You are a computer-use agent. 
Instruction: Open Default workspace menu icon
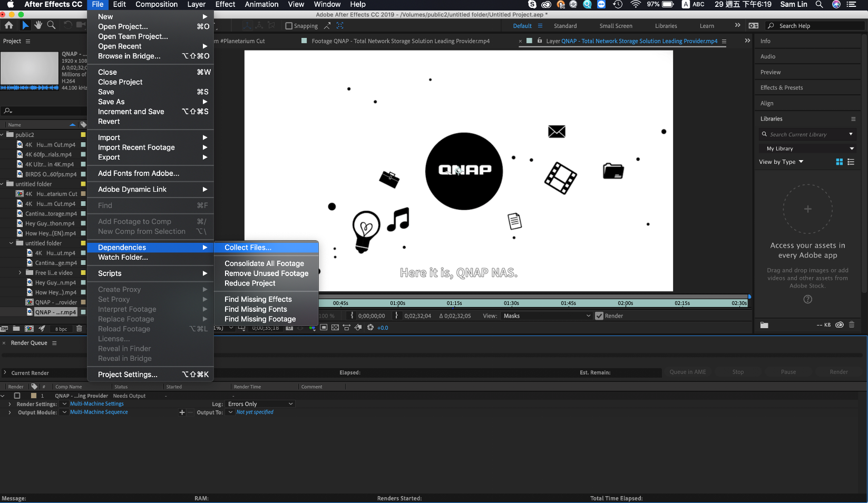pos(540,26)
